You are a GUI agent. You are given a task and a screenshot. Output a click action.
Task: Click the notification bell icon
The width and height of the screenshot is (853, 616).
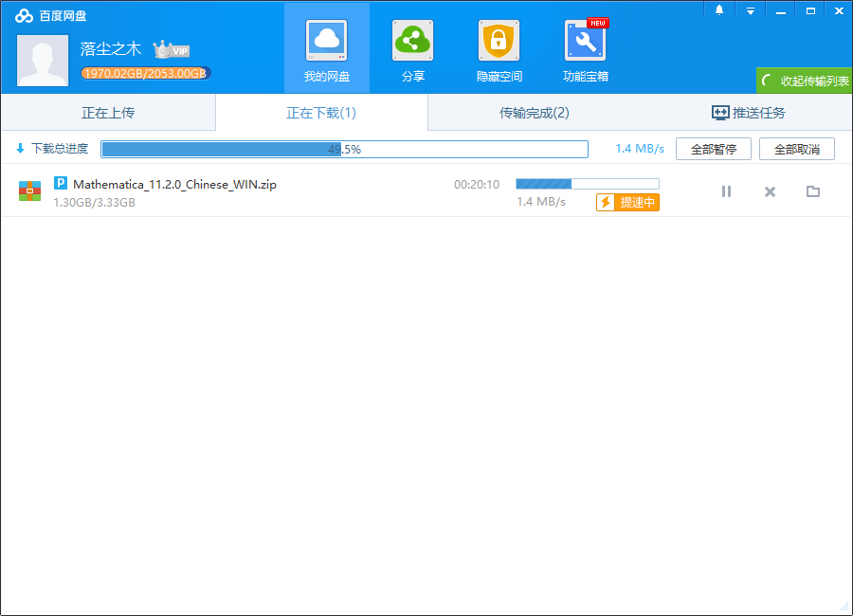click(719, 10)
